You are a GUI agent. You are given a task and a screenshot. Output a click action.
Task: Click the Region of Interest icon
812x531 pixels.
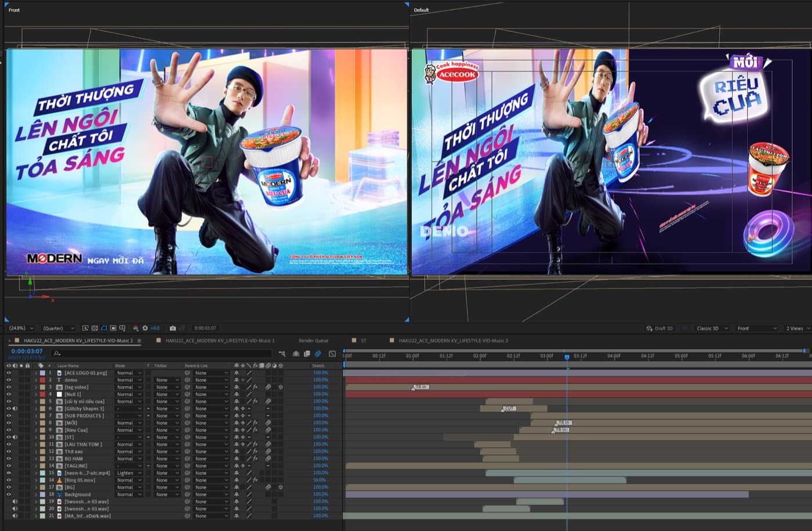coord(113,328)
